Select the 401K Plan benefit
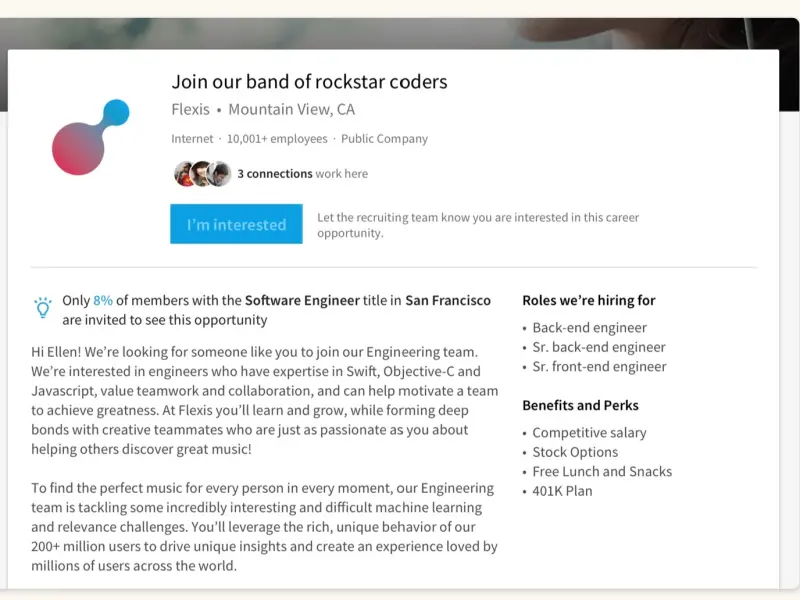Viewport: 800px width, 600px height. (562, 491)
